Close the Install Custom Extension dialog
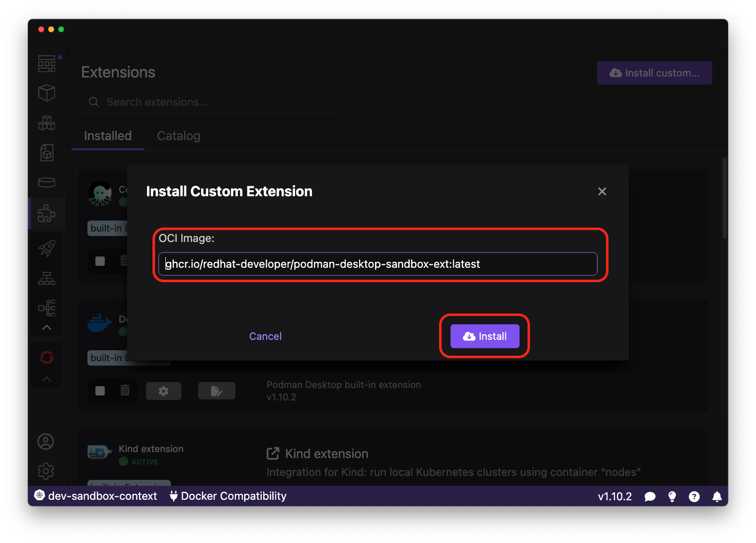Image resolution: width=756 pixels, height=543 pixels. click(x=602, y=191)
